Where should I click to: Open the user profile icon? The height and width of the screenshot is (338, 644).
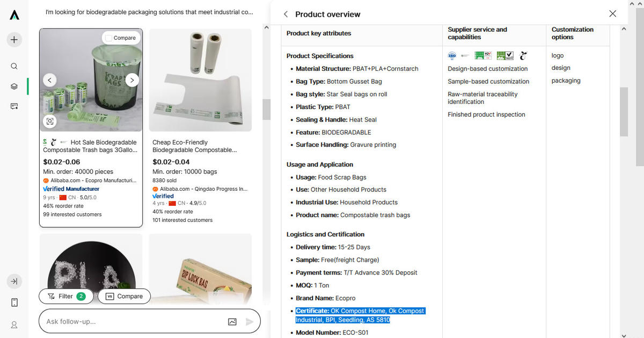[14, 325]
